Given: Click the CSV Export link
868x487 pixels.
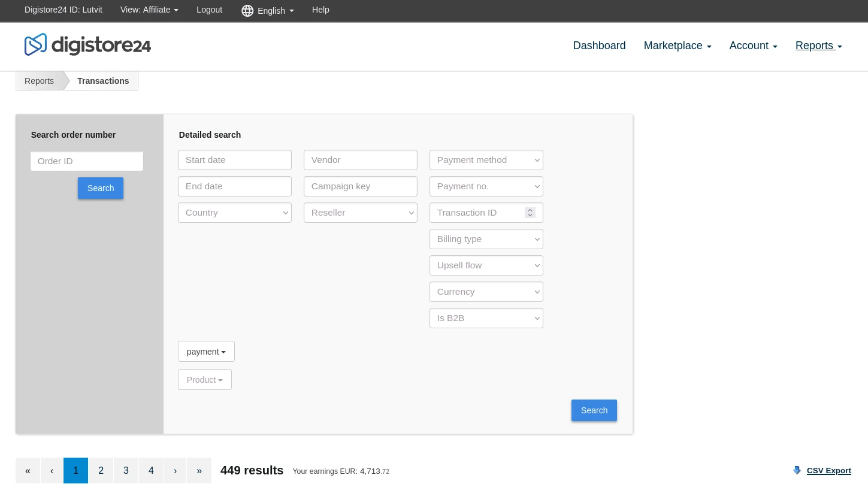Looking at the screenshot, I should [828, 470].
